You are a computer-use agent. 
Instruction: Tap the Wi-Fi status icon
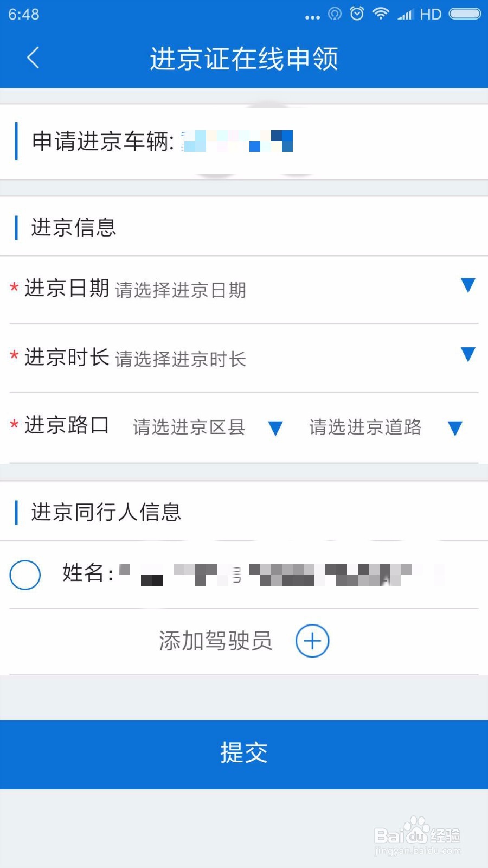pos(381,14)
